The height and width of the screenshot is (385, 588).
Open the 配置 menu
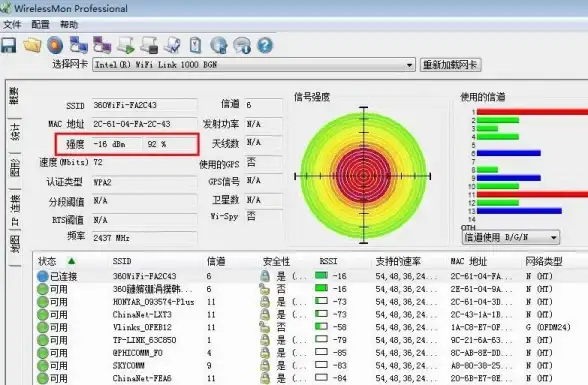[40, 25]
